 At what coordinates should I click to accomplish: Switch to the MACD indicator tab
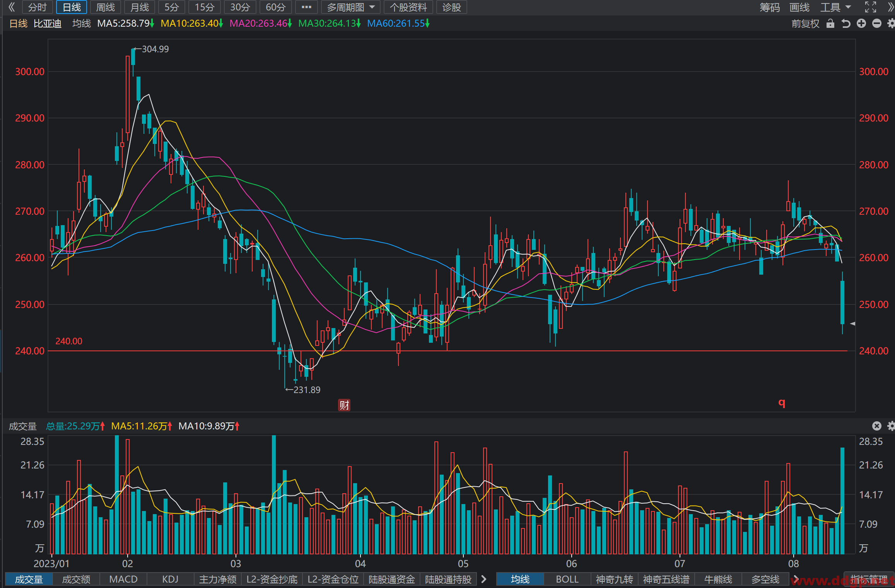tap(123, 579)
